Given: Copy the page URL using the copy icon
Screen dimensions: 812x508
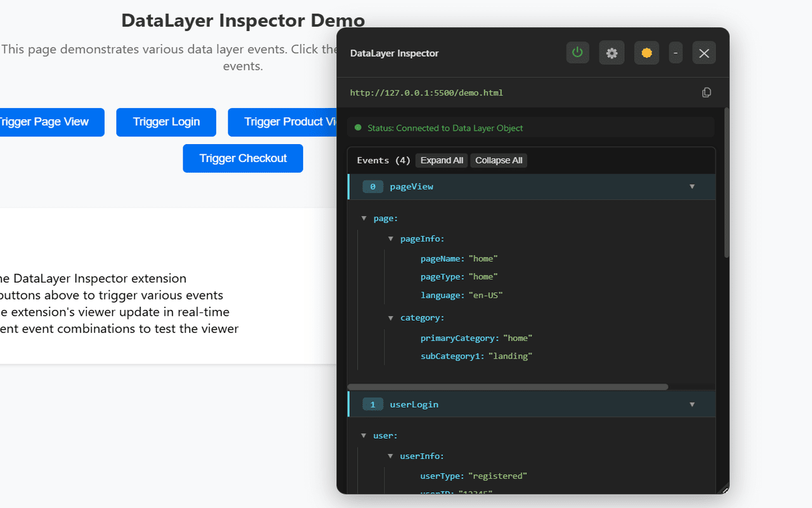Looking at the screenshot, I should coord(706,92).
